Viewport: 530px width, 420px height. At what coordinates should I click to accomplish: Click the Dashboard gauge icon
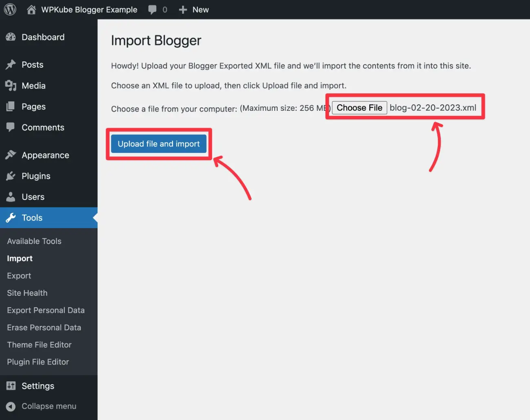[x=11, y=37]
